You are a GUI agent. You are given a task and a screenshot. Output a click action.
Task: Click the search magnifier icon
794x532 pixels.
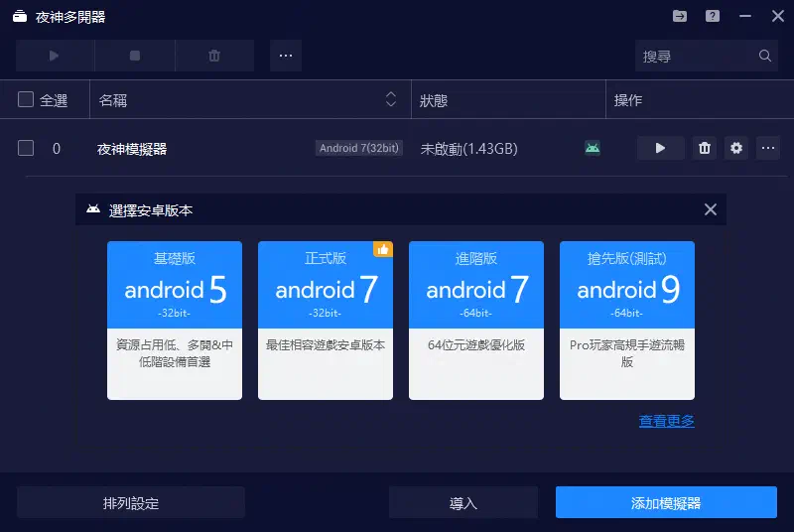click(765, 57)
